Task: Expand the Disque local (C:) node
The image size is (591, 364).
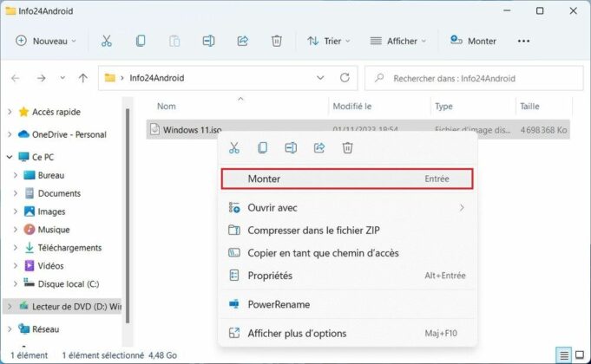Action: tap(16, 283)
